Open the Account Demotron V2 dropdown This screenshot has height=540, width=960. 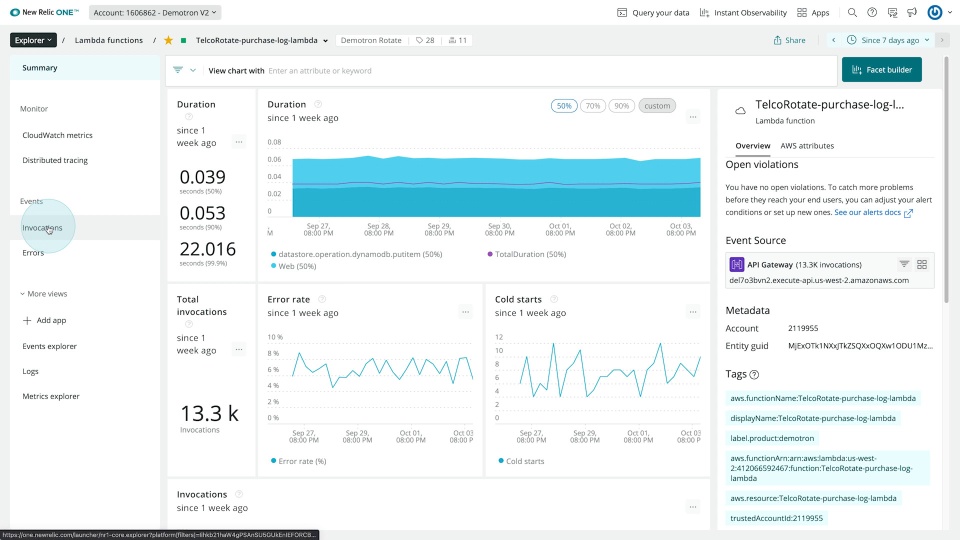pyautogui.click(x=155, y=12)
